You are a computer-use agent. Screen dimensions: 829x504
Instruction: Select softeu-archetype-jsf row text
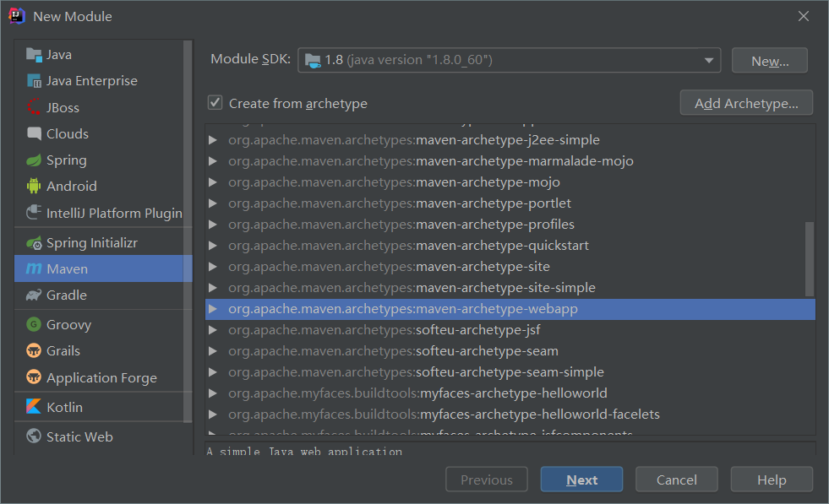coord(385,330)
